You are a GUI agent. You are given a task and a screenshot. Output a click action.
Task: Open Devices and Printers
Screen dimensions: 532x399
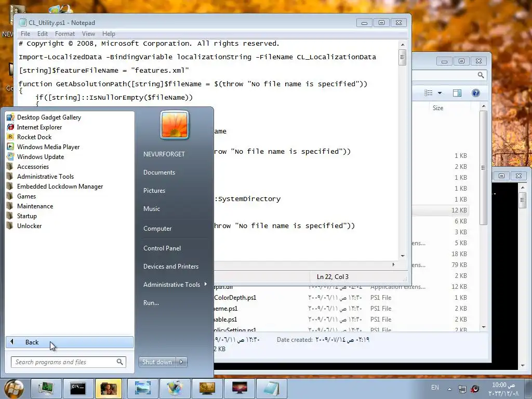coord(170,267)
